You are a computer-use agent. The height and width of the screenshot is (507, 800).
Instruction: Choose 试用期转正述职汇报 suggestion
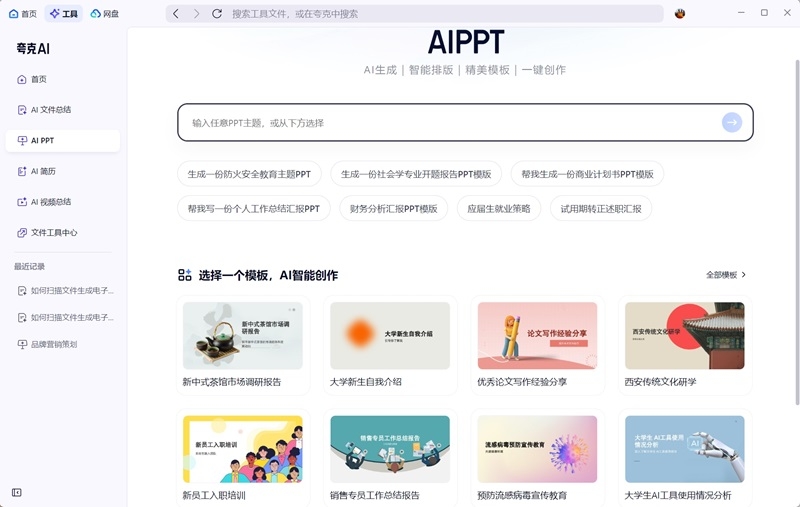tap(601, 209)
